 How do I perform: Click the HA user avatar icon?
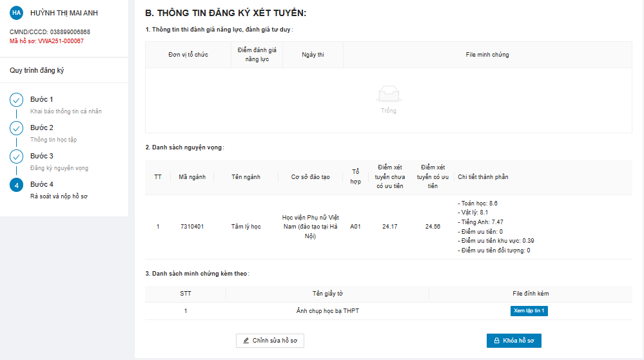click(16, 13)
